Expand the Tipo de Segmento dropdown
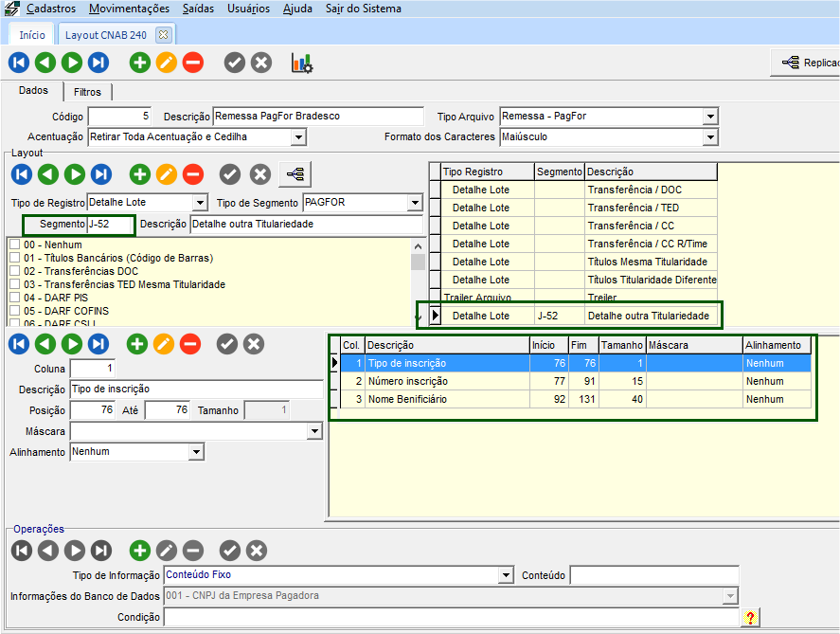Screen dimensions: 840x634 point(415,203)
